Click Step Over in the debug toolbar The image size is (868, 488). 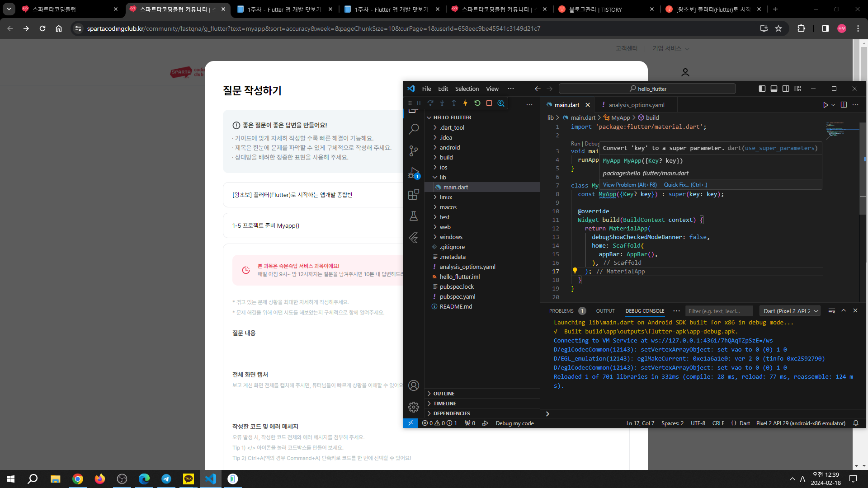point(430,103)
